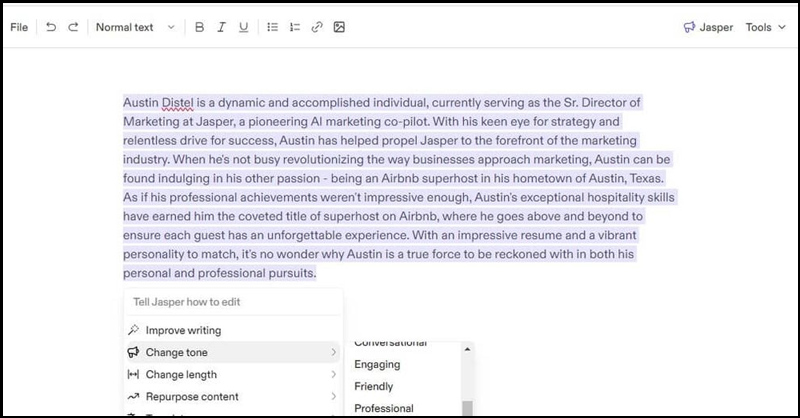
Task: Click the tone list scroll up arrow
Action: click(467, 350)
